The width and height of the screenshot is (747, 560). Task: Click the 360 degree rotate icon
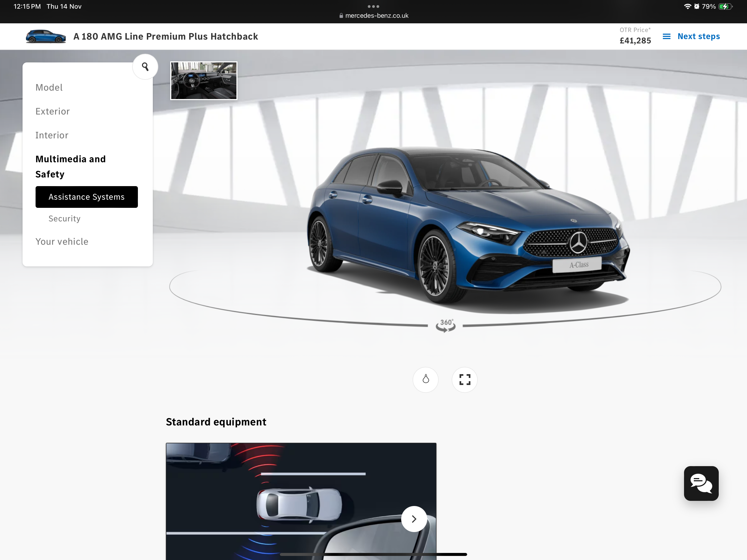pyautogui.click(x=445, y=325)
